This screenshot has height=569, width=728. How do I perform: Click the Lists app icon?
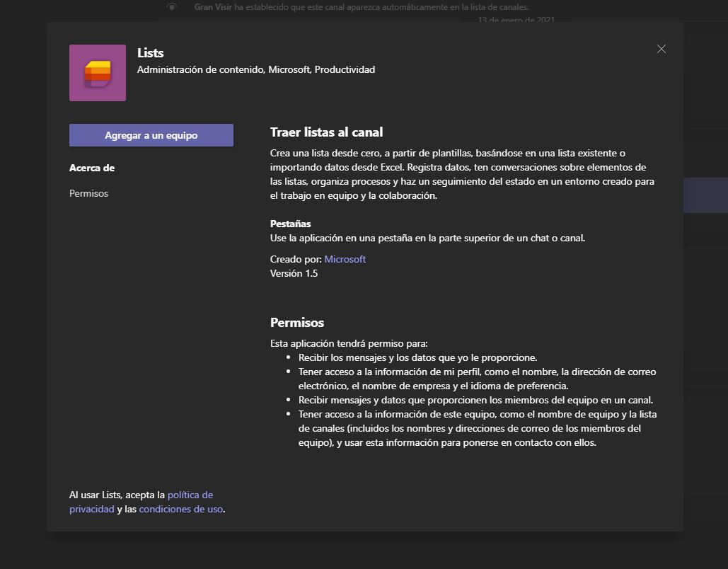[x=98, y=73]
